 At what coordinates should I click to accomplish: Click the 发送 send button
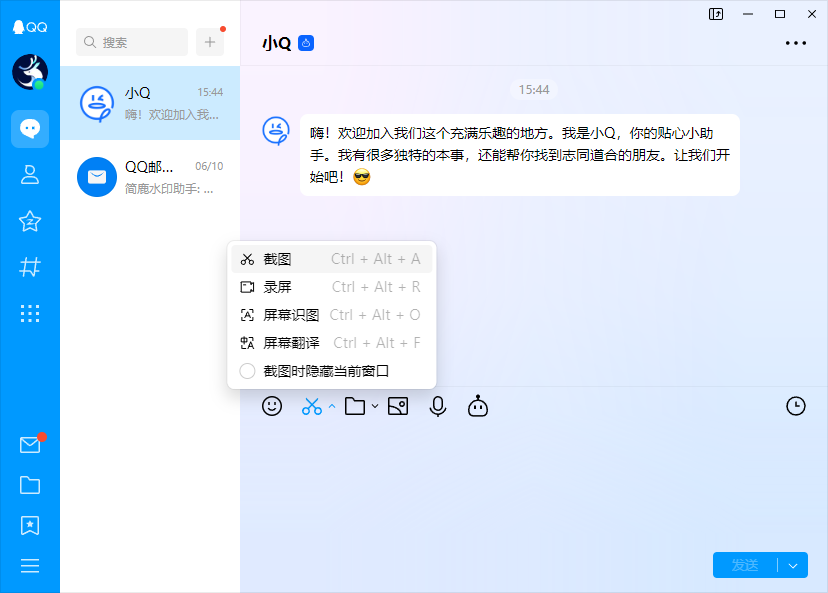click(745, 565)
